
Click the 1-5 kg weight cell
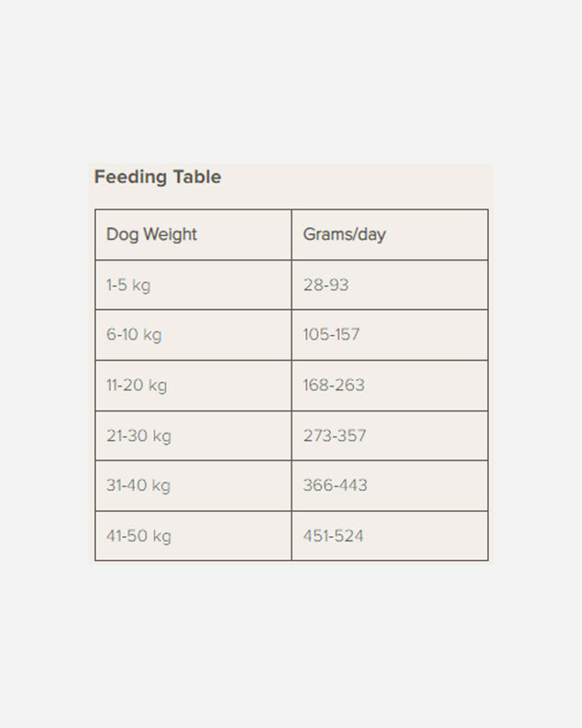[128, 285]
